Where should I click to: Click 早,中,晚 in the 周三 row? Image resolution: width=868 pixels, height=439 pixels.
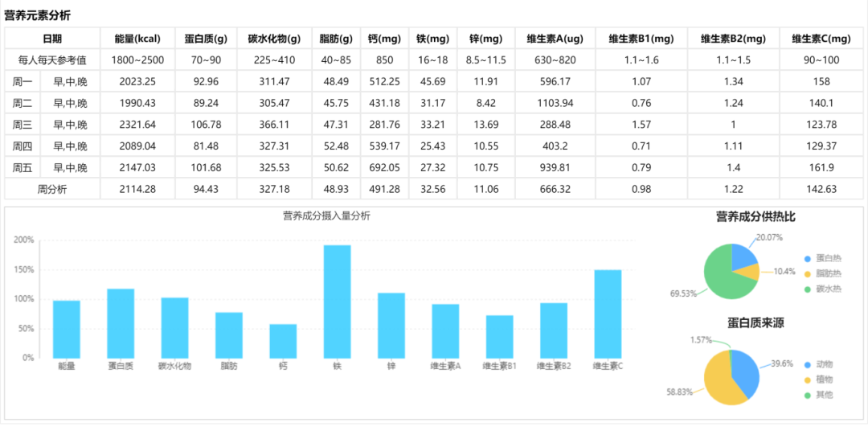(70, 125)
